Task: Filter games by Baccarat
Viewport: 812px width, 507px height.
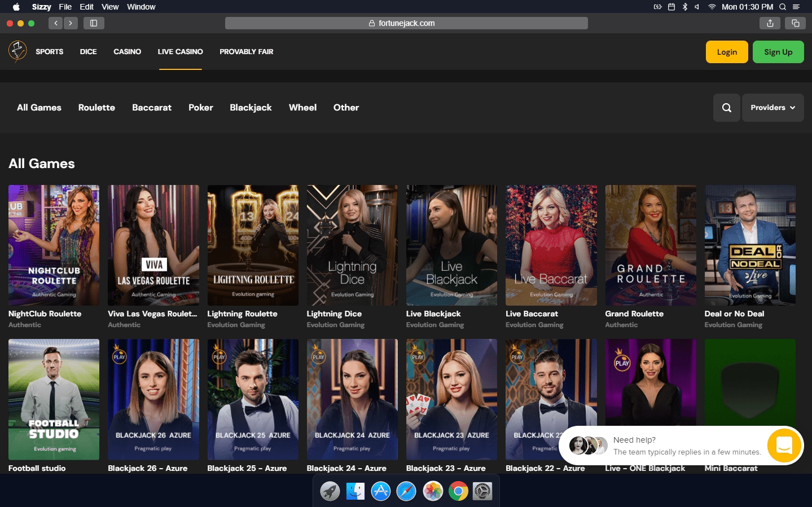Action: coord(152,107)
